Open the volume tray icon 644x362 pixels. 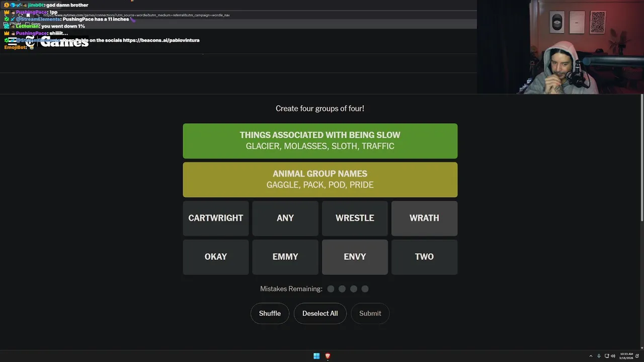pos(613,356)
